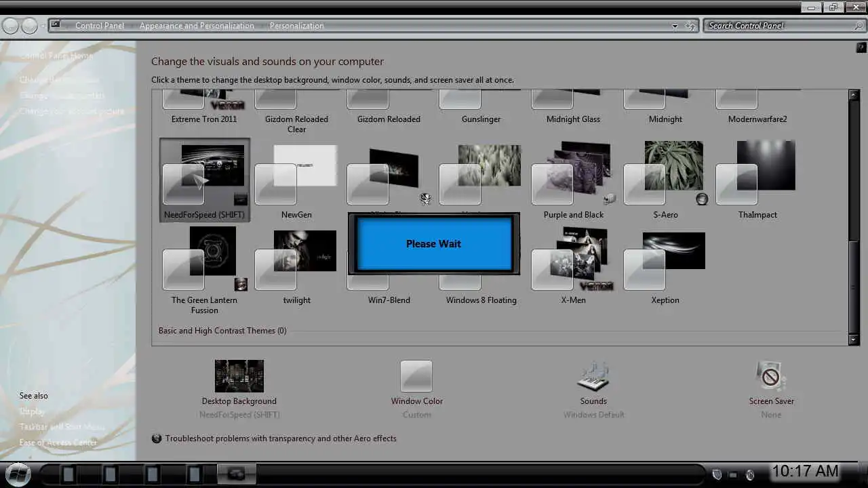Image resolution: width=868 pixels, height=488 pixels.
Task: Click the Desktop Background text link
Action: click(x=239, y=401)
